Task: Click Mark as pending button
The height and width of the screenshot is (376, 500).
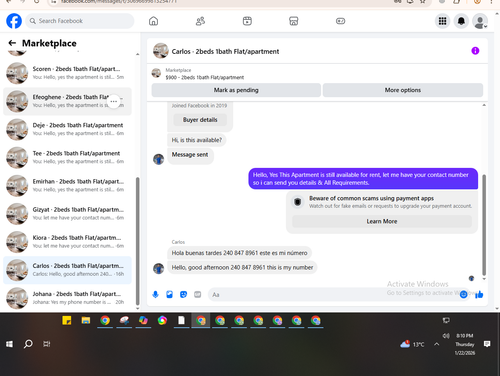Action: point(236,90)
